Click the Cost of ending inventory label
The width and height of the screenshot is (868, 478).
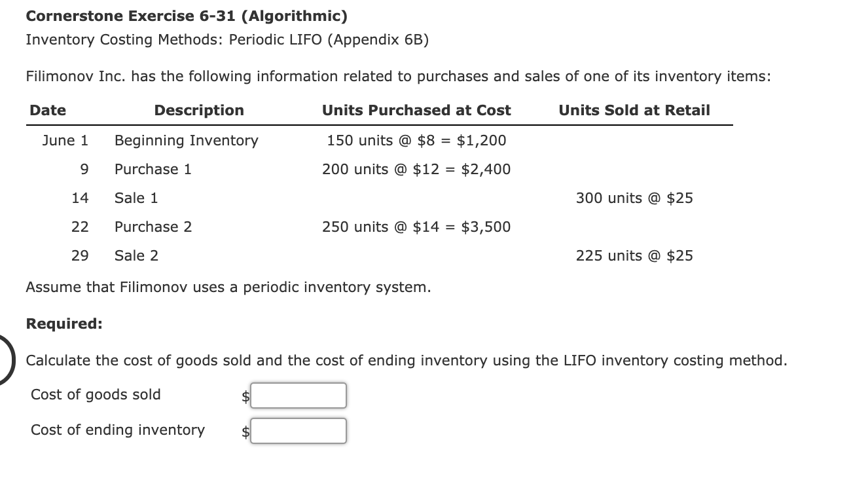pyautogui.click(x=117, y=430)
